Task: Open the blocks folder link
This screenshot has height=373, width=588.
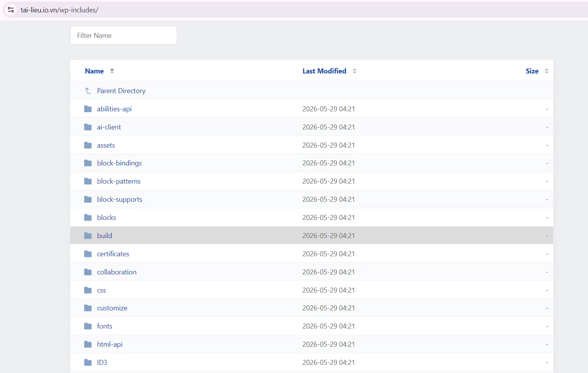Action: coord(107,218)
